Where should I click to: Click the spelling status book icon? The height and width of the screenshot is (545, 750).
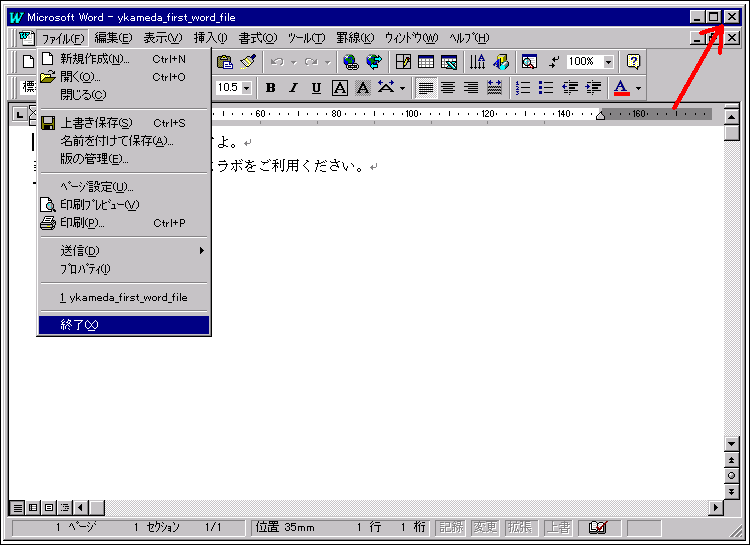tap(598, 527)
